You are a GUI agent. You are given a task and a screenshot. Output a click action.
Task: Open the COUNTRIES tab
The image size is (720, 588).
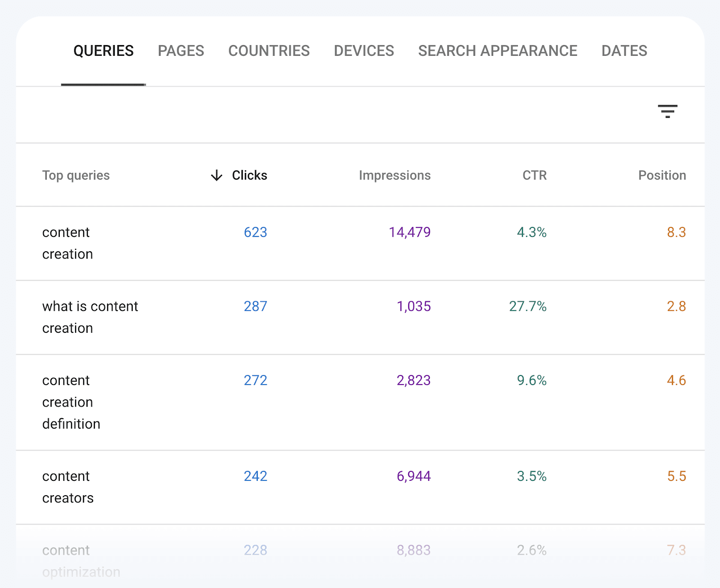[x=269, y=51]
